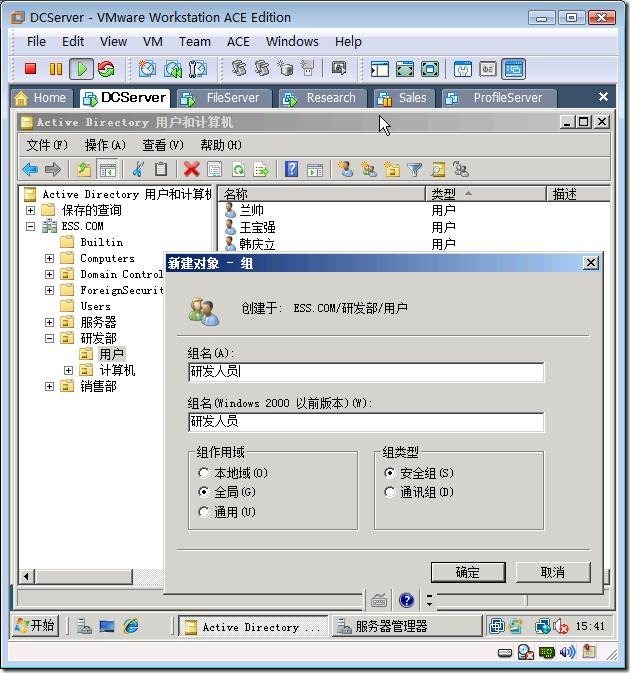Click the 类型 column header
The width and height of the screenshot is (630, 673).
486,194
